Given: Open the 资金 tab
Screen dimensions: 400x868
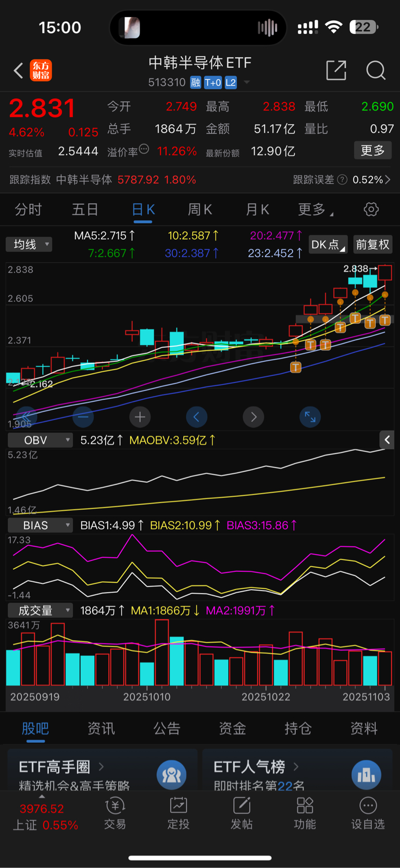Looking at the screenshot, I should point(232,729).
